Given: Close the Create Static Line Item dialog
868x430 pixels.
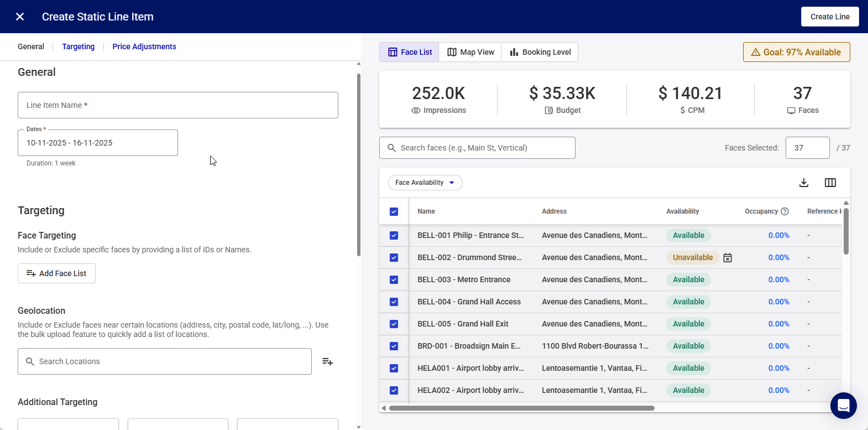Looking at the screenshot, I should (20, 17).
